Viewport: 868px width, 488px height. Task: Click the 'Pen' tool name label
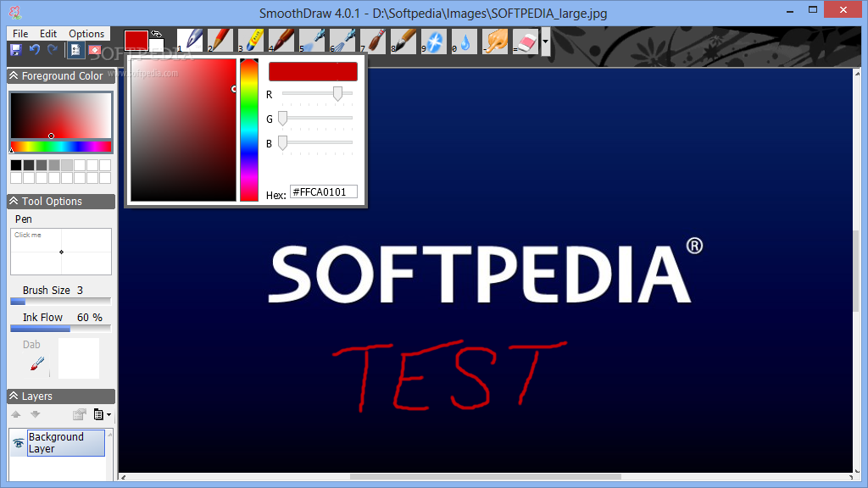coord(23,219)
